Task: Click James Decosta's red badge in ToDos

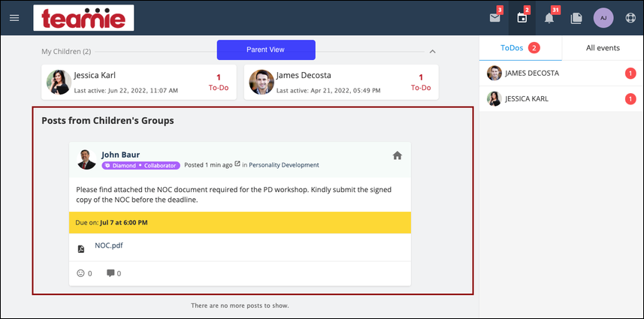Action: pyautogui.click(x=630, y=74)
